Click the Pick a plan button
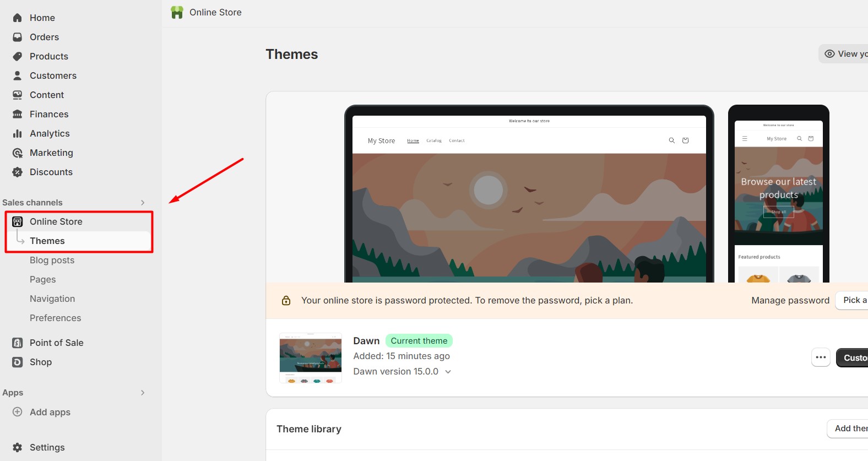868x461 pixels. click(x=852, y=300)
